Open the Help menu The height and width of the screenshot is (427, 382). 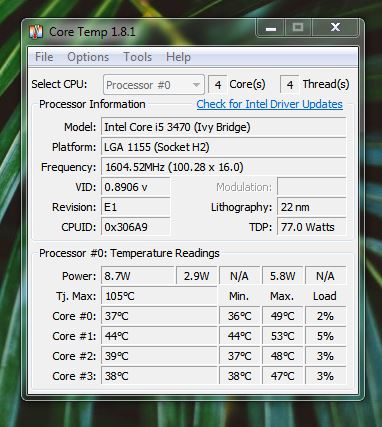(178, 57)
